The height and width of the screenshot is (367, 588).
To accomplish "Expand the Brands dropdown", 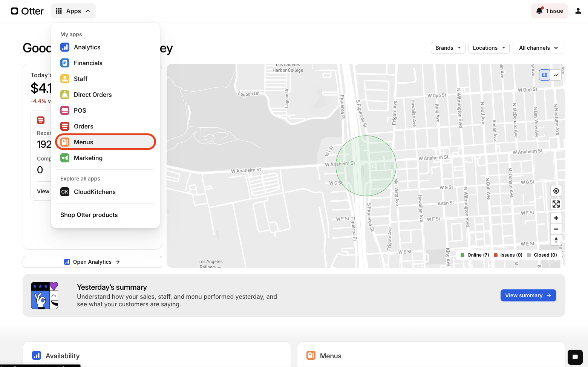I will 448,48.
